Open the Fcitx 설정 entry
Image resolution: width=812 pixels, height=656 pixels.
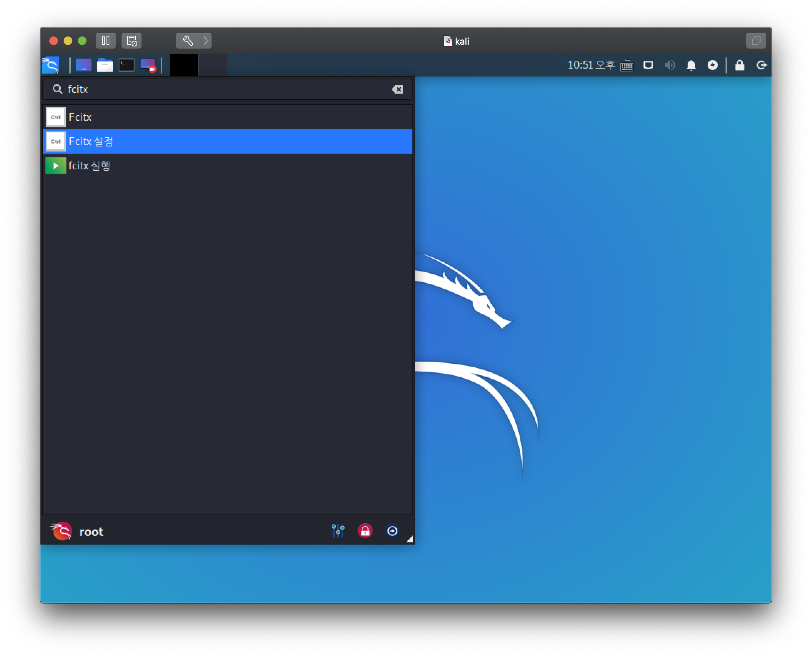coord(228,141)
